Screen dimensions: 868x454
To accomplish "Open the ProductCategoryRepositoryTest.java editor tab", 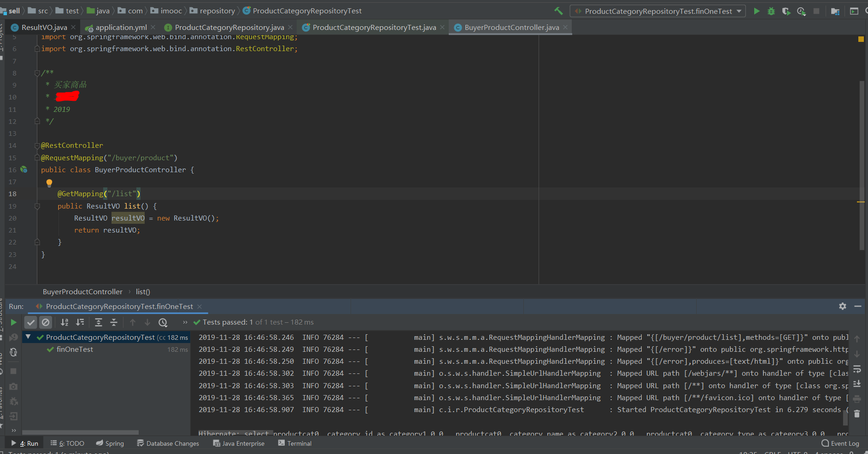I will tap(374, 28).
